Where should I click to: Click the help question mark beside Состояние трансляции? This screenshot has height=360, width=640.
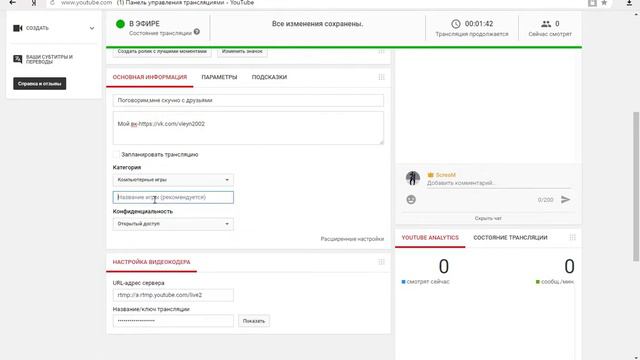[197, 32]
